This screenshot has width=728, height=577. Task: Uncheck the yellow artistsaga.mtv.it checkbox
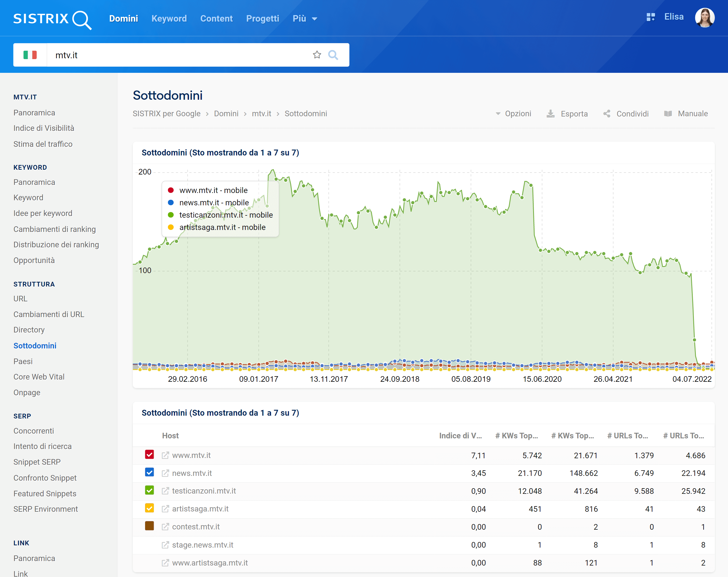(150, 508)
